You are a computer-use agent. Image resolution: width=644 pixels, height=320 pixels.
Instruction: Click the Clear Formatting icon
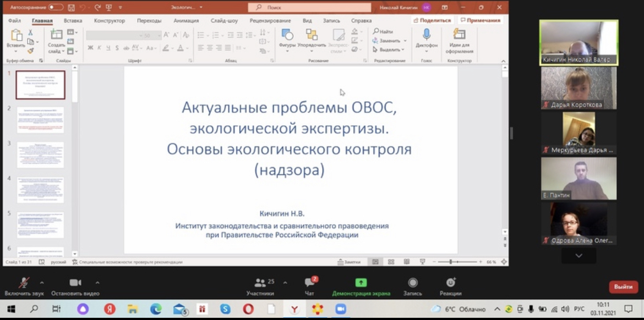[x=186, y=36]
